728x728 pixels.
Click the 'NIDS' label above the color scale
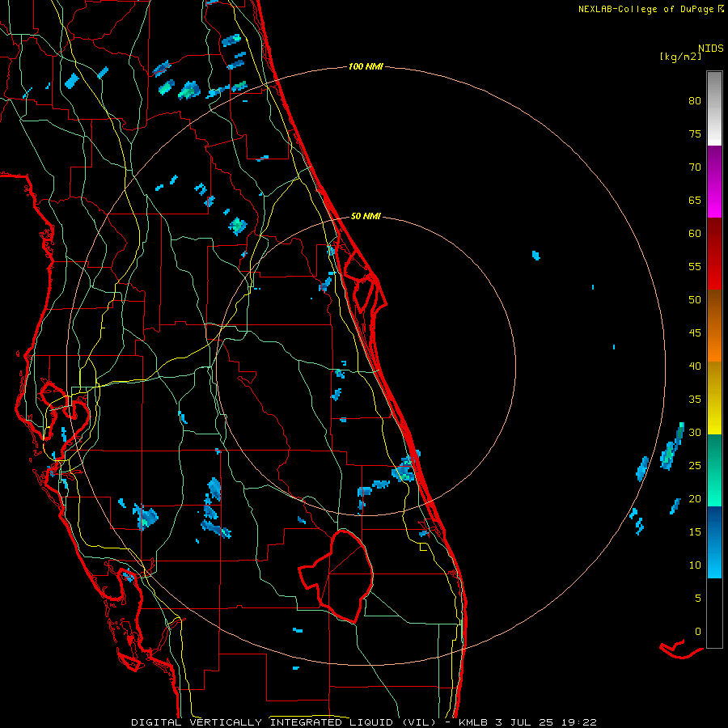tap(710, 49)
